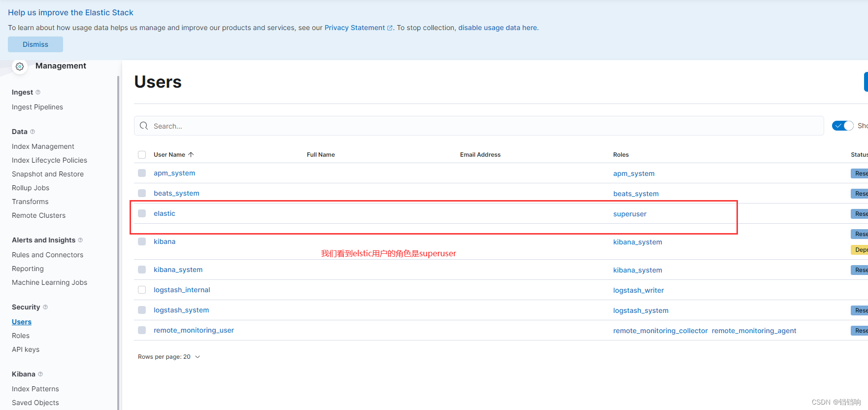Open API keys page
Screen dimensions: 868x410
(26, 349)
